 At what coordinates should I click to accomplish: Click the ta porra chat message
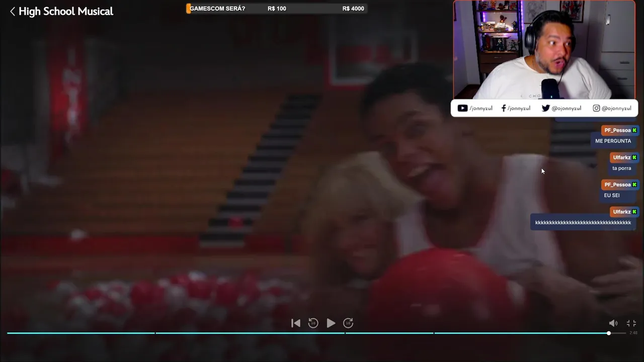click(621, 168)
